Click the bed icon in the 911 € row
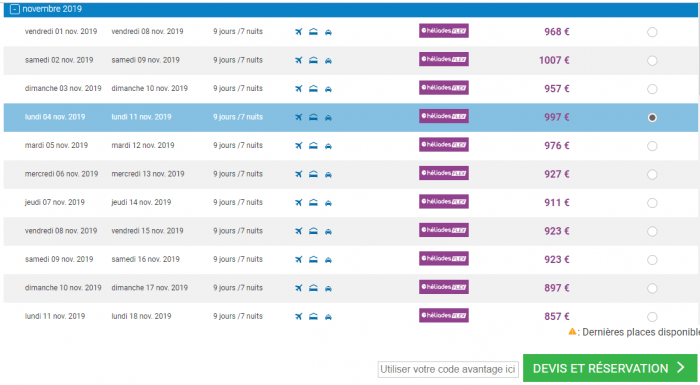The width and height of the screenshot is (700, 385). [x=313, y=202]
